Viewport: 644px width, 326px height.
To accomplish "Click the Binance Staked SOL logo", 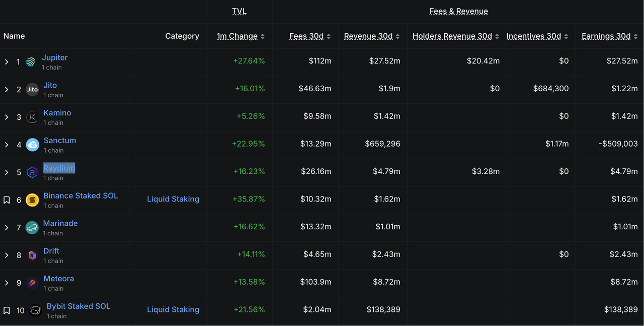I will (x=32, y=200).
